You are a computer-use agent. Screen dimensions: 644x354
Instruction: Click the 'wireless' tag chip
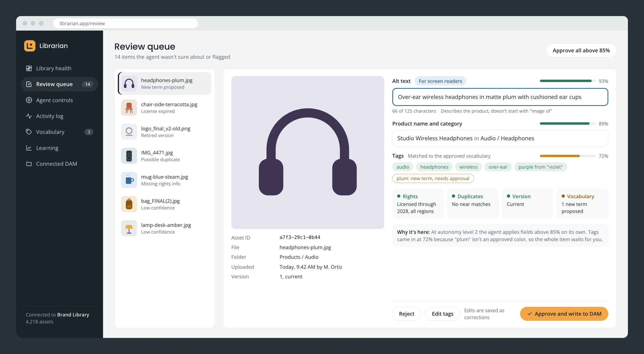click(x=469, y=167)
